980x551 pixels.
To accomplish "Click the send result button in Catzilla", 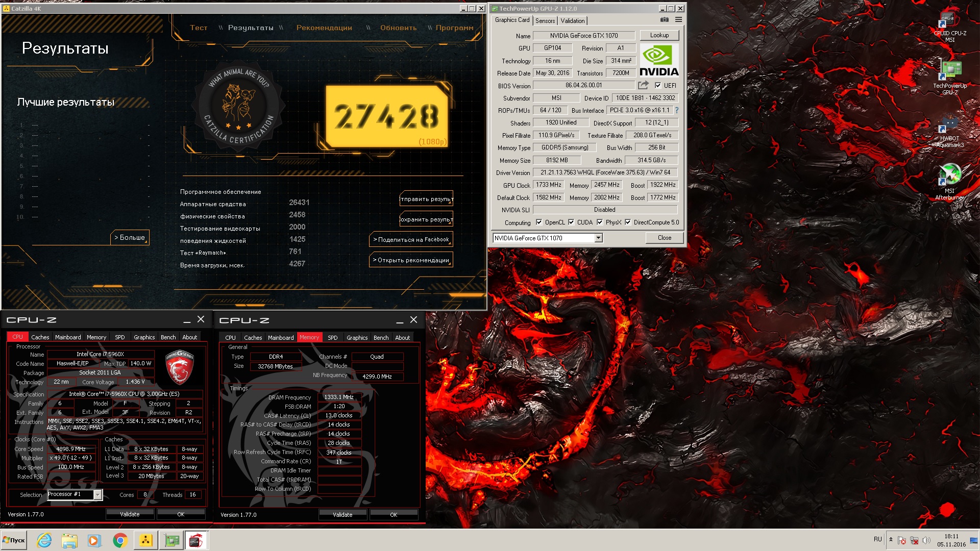I will point(426,199).
